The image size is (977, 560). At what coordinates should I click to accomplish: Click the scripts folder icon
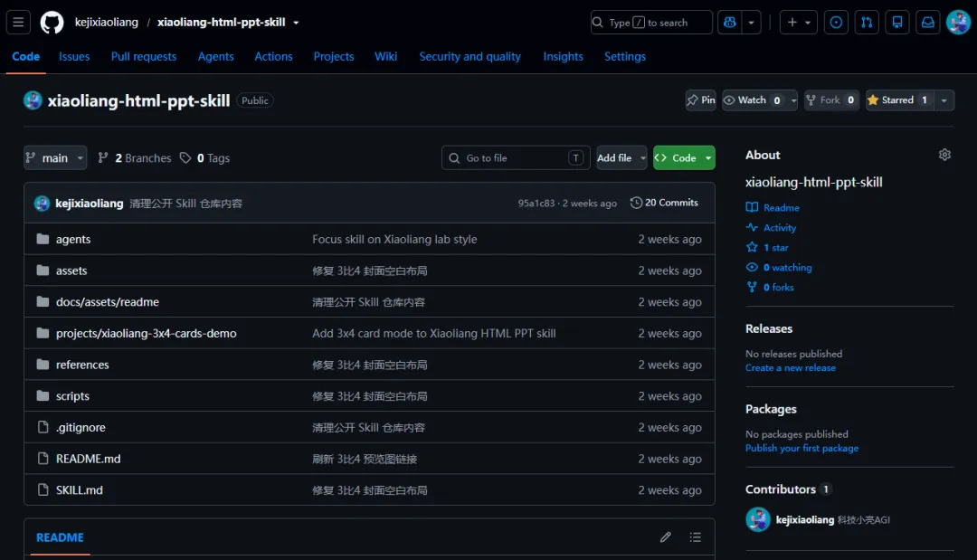tap(43, 395)
